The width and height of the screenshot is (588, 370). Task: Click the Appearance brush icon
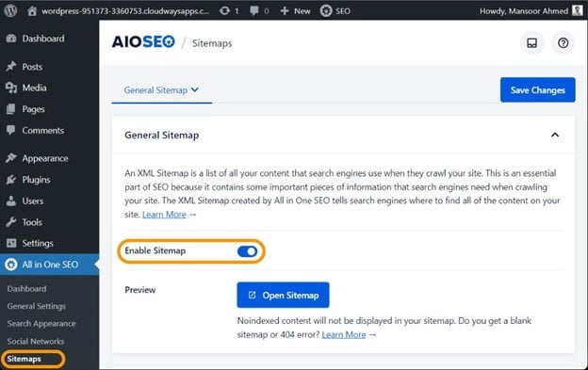tap(11, 158)
